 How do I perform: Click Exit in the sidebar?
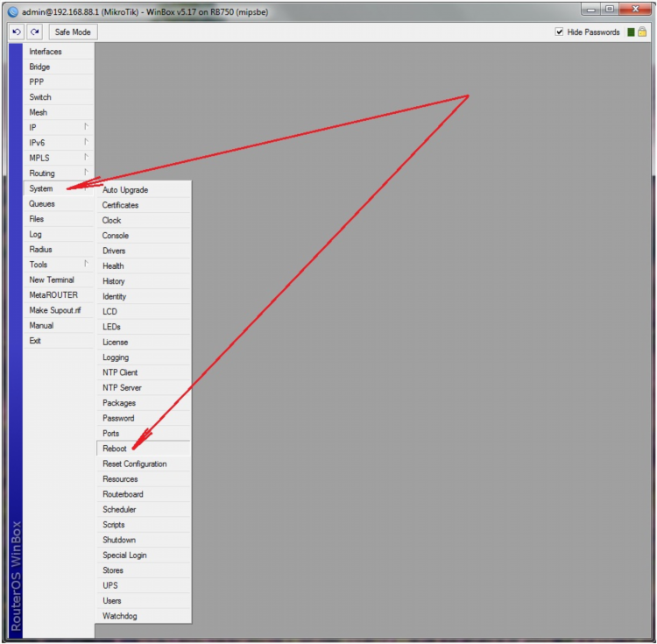[x=58, y=341]
